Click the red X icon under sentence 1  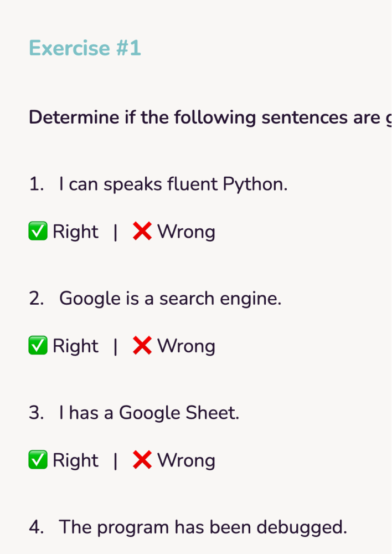coord(142,232)
